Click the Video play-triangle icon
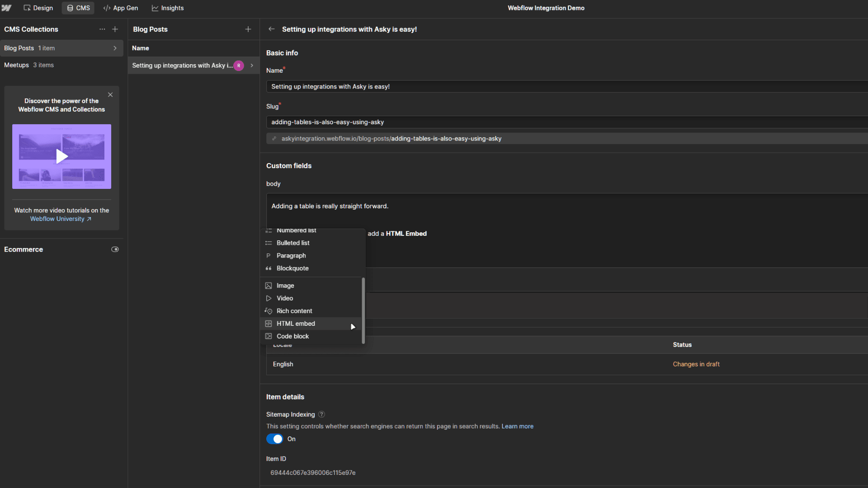 click(269, 298)
